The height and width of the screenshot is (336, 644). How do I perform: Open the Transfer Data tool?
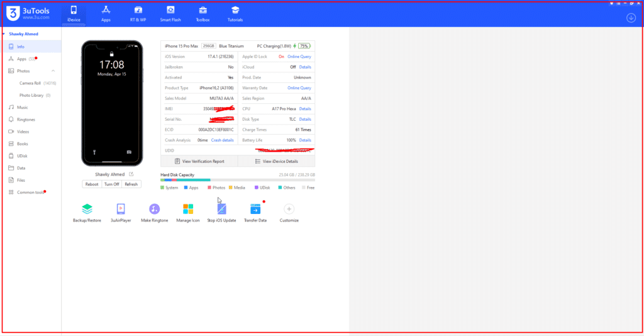tap(255, 210)
